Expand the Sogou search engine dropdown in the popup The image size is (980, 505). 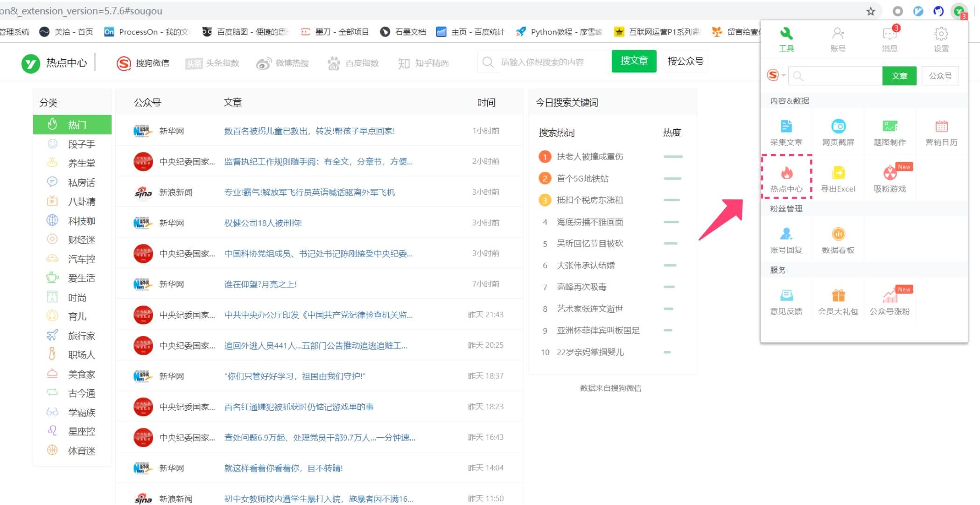777,75
